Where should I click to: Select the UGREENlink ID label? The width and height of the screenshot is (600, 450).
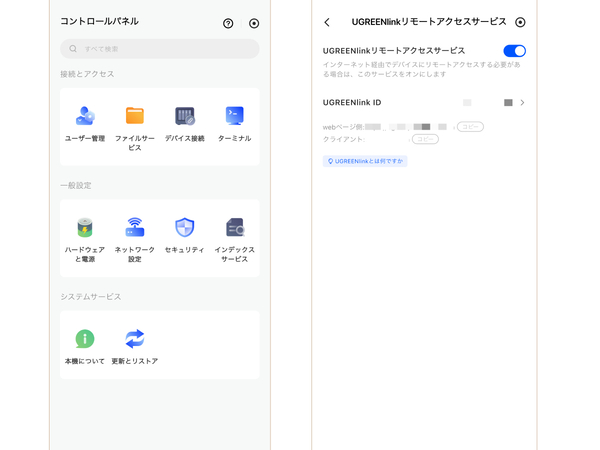tap(352, 103)
